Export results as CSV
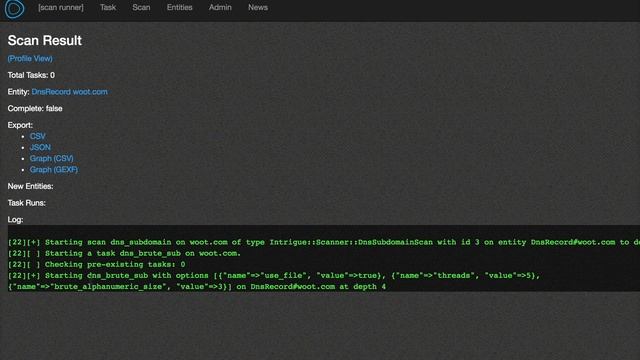The width and height of the screenshot is (640, 360). coord(38,136)
